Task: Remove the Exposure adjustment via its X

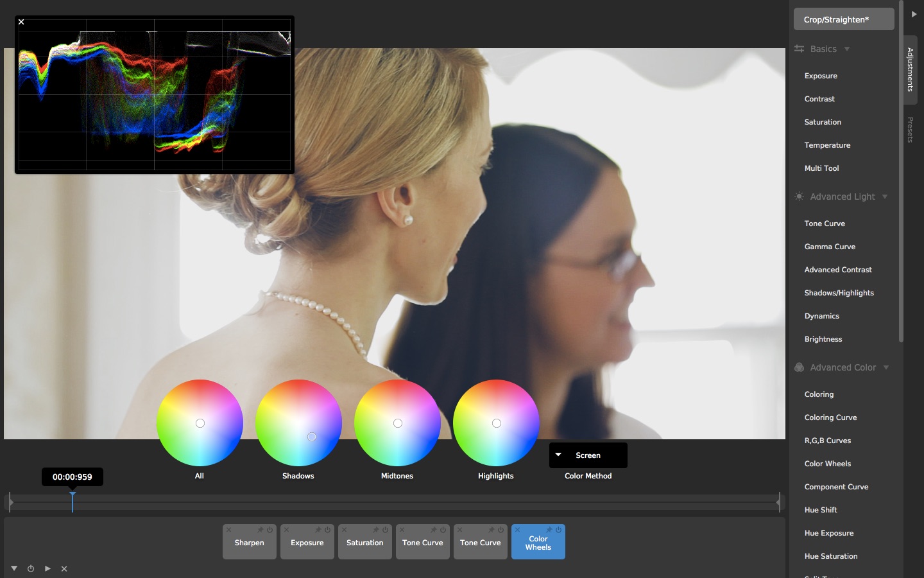Action: pyautogui.click(x=287, y=530)
